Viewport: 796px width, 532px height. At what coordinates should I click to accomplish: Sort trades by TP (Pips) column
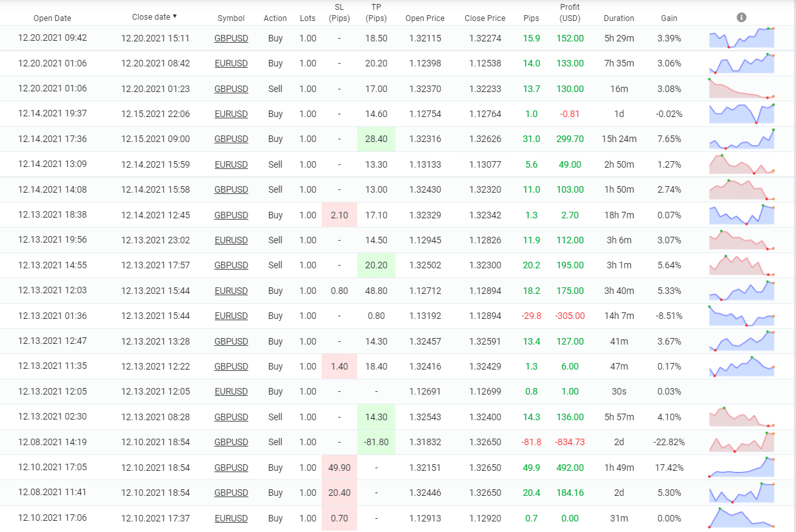point(376,14)
